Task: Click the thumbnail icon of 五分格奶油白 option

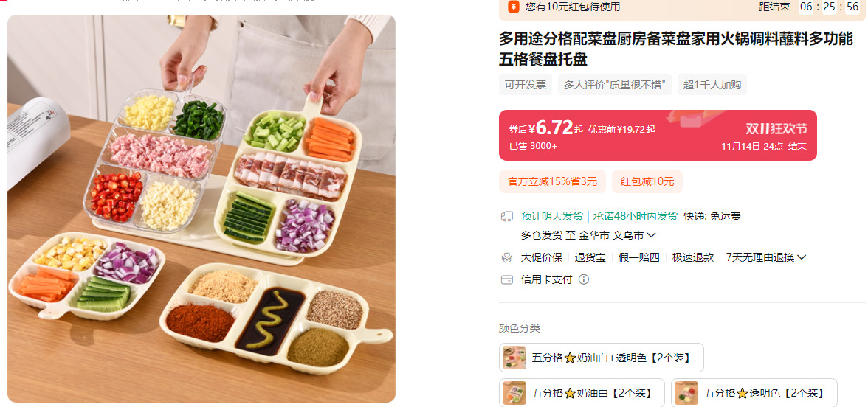Action: pos(514,392)
